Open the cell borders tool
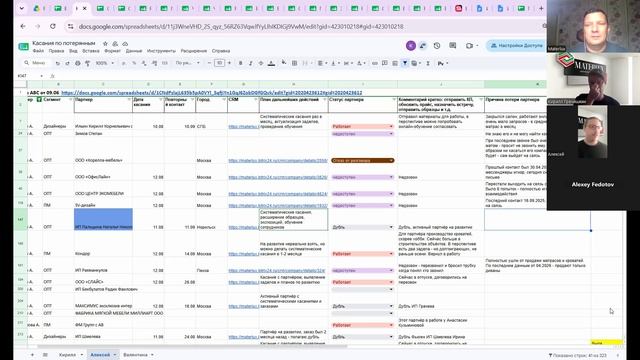This screenshot has width=640, height=360. coord(294,63)
